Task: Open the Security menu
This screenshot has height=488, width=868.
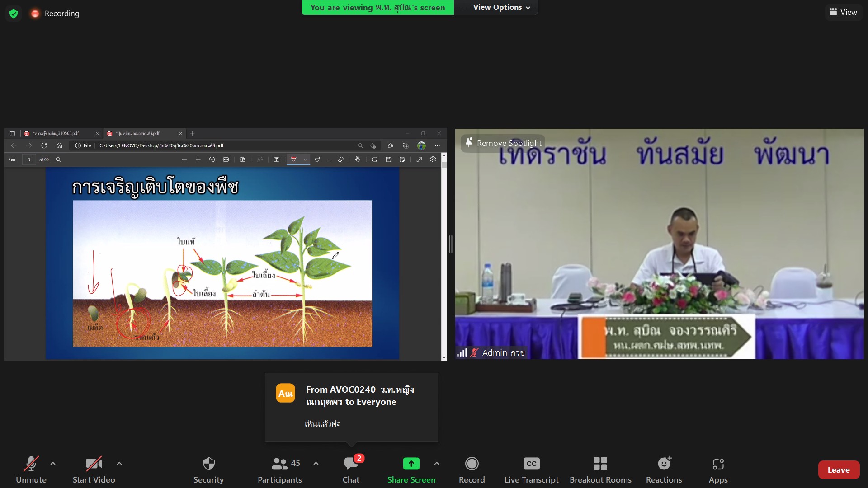Action: click(208, 470)
